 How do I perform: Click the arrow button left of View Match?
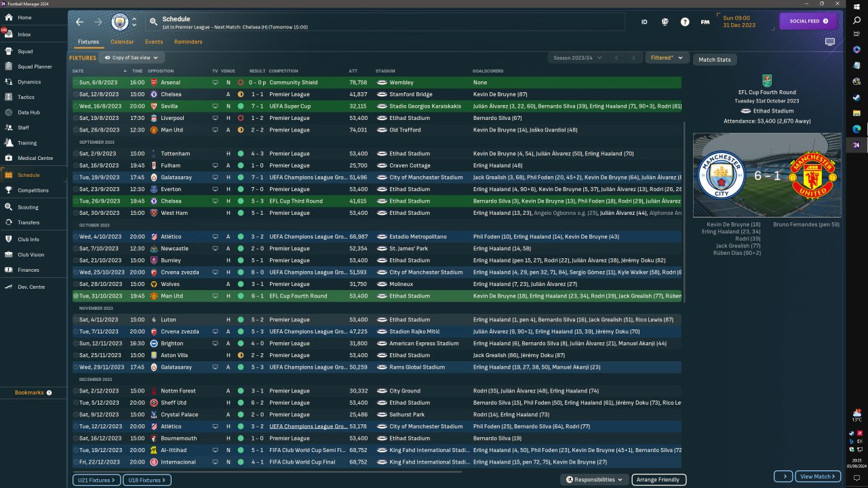(783, 476)
